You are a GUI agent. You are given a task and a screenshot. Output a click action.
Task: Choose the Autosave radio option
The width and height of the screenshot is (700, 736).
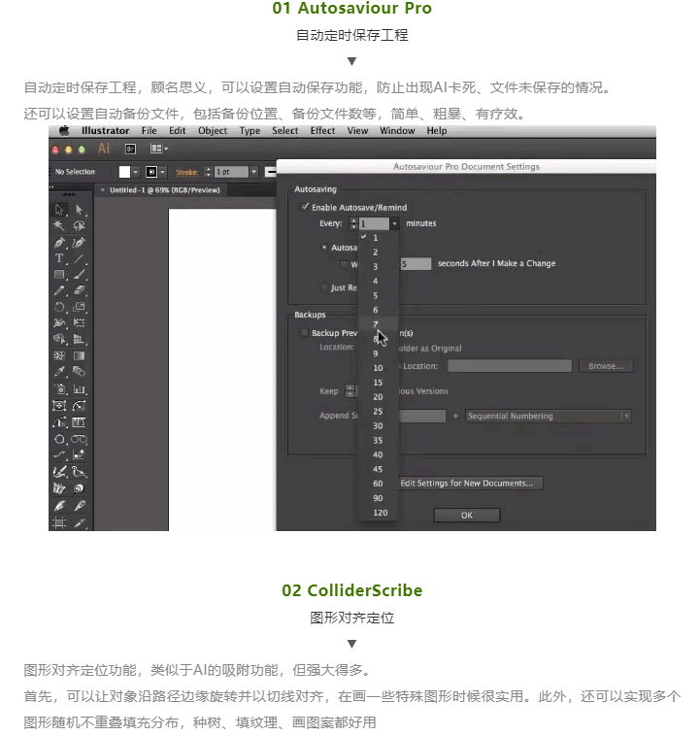pos(324,247)
